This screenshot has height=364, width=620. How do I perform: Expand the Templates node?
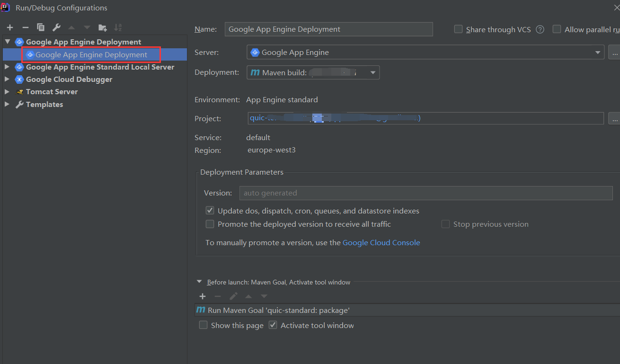pos(7,105)
